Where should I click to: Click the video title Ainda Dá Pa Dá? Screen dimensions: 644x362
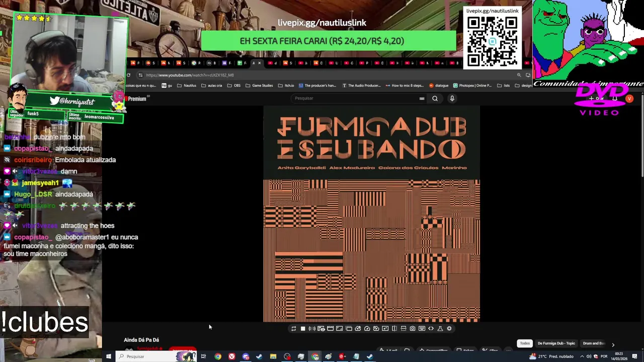coord(141,340)
